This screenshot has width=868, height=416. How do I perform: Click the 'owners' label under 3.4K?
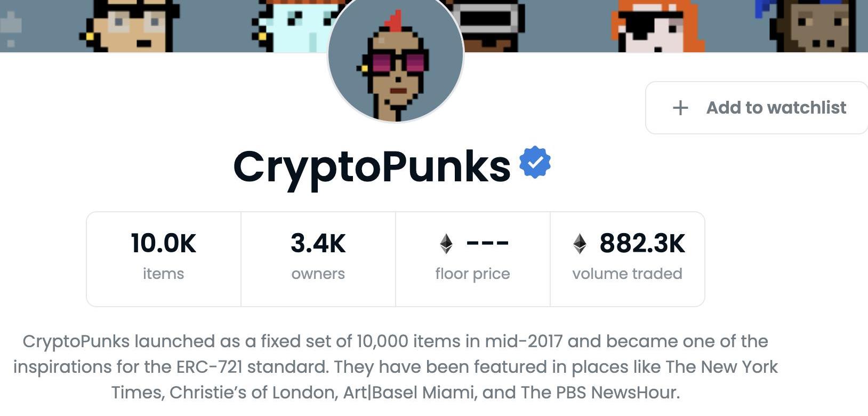pyautogui.click(x=318, y=274)
